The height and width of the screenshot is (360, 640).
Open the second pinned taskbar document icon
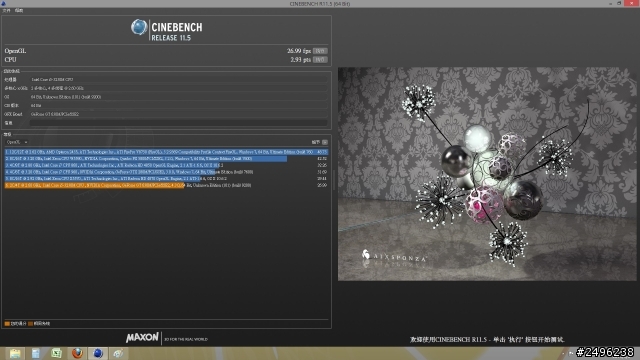36,353
